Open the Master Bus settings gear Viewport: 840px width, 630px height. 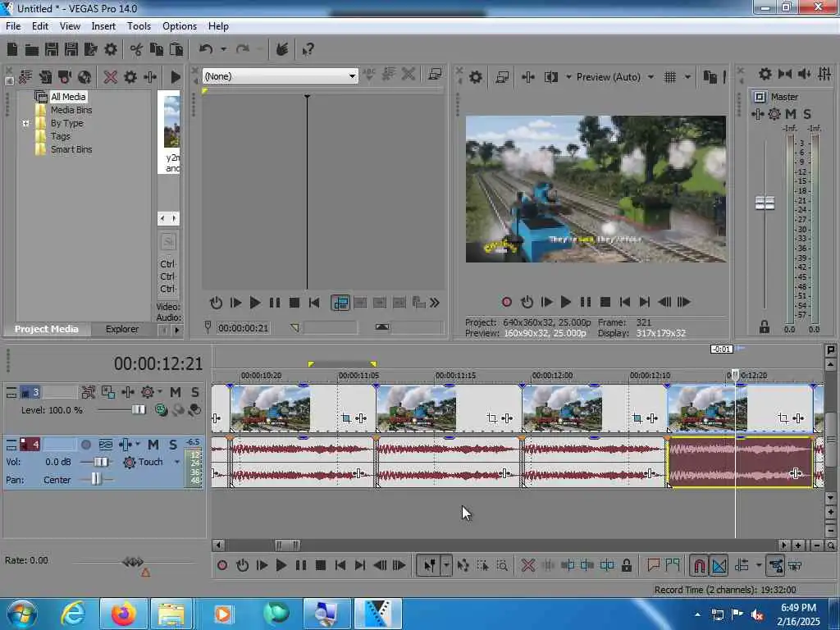pos(765,74)
